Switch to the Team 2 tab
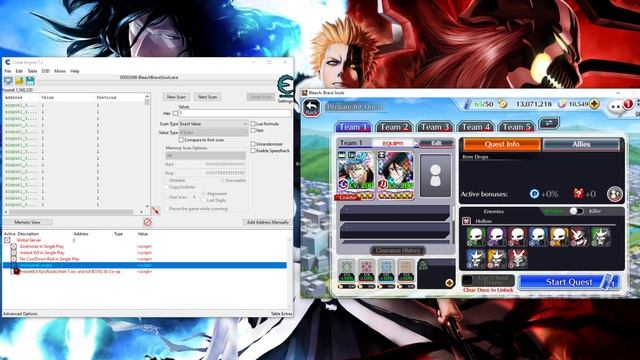 [394, 127]
